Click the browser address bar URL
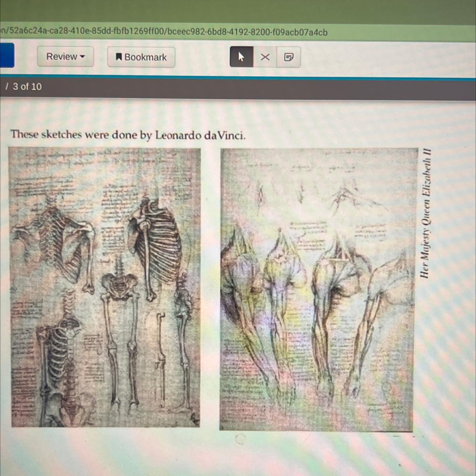Image resolution: width=476 pixels, height=476 pixels. (x=164, y=32)
